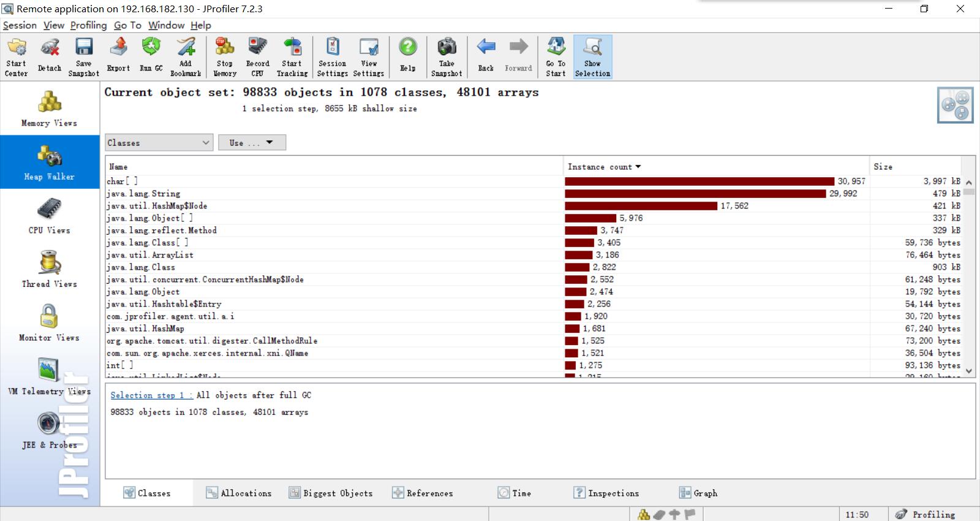Click scroll down arrow of class table
The width and height of the screenshot is (980, 521).
click(968, 371)
